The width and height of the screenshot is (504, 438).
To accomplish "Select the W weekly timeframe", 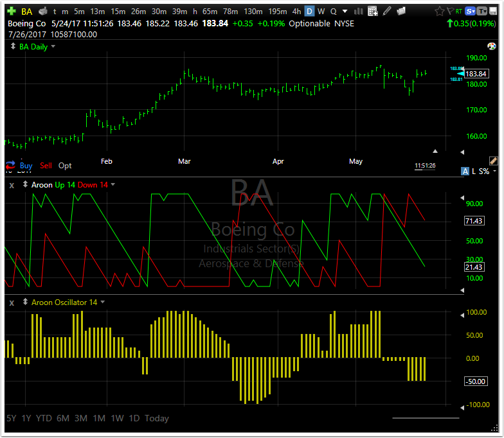I will tap(321, 12).
